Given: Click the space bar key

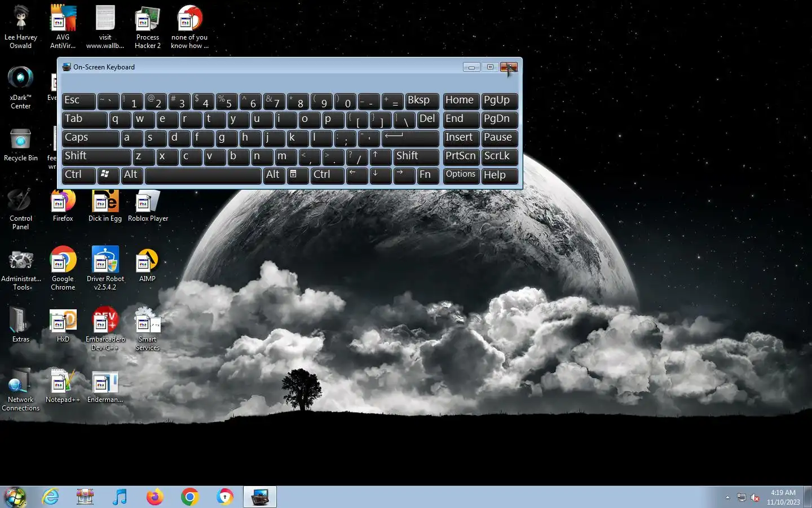Looking at the screenshot, I should [x=203, y=175].
